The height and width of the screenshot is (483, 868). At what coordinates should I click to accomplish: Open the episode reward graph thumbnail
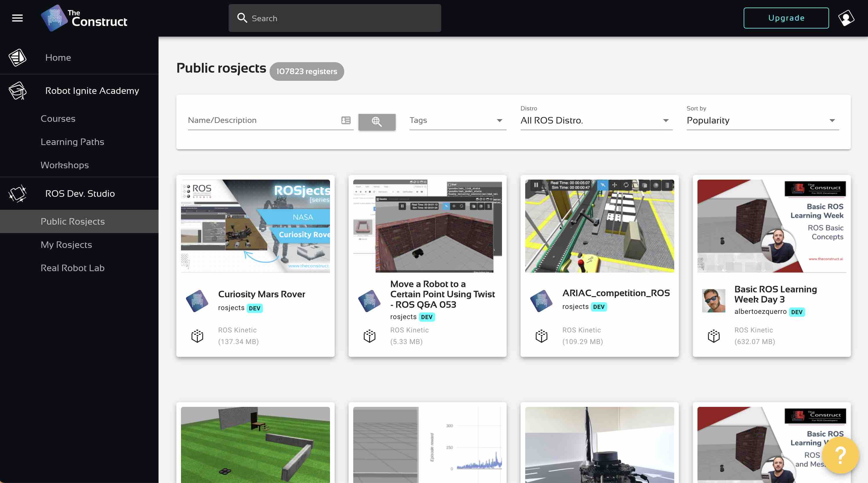pos(427,445)
